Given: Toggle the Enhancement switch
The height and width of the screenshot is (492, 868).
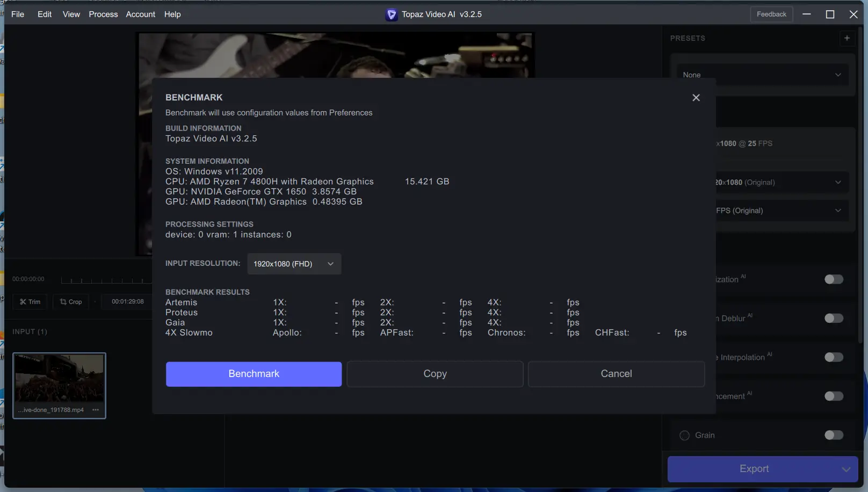Looking at the screenshot, I should (834, 396).
